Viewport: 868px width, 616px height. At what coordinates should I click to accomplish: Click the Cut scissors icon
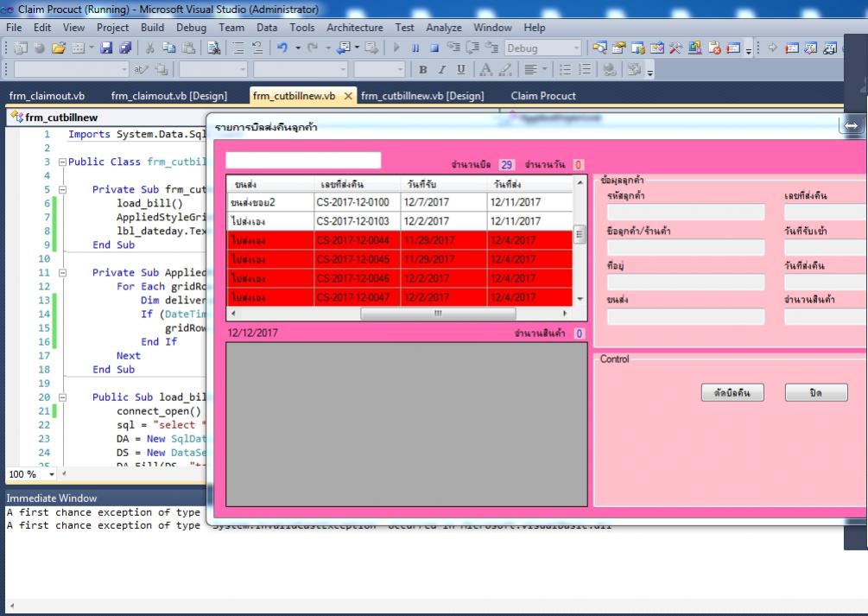point(149,48)
